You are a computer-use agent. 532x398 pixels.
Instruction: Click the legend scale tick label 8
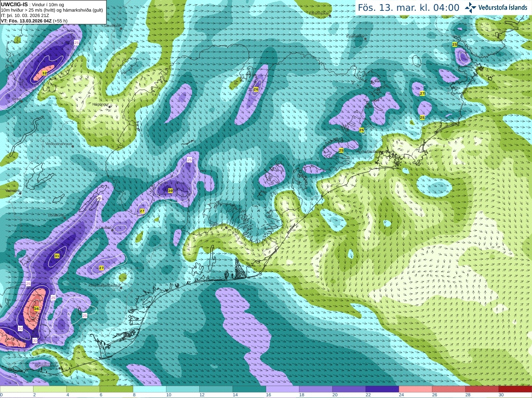pyautogui.click(x=134, y=395)
